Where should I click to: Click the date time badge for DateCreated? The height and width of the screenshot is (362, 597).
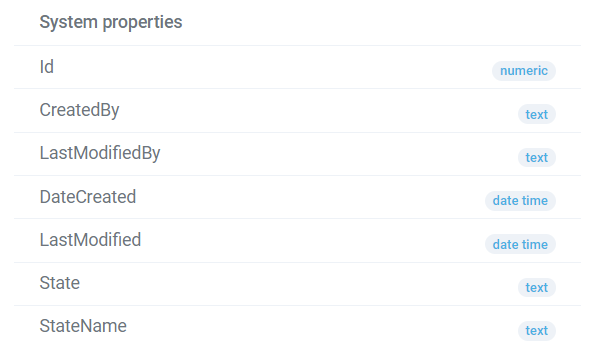point(520,201)
